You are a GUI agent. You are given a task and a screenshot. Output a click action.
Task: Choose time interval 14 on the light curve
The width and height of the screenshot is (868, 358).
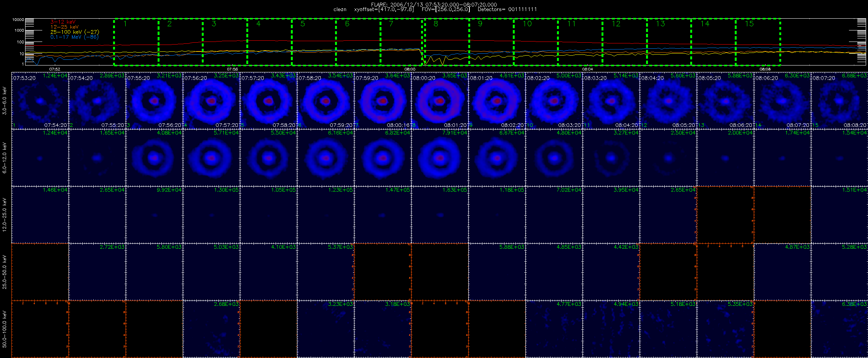pos(713,42)
